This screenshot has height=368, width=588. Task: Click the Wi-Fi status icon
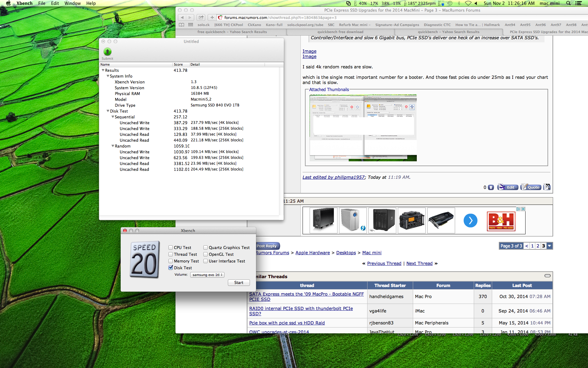(468, 3)
